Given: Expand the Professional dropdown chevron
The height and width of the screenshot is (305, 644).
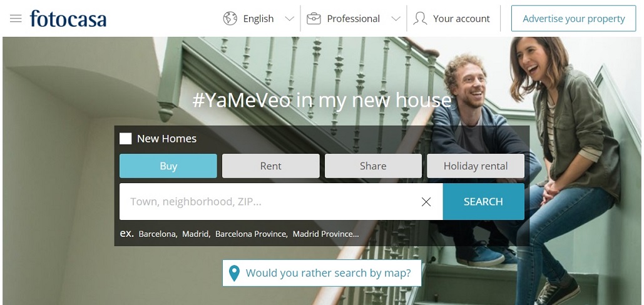Looking at the screenshot, I should [x=396, y=19].
